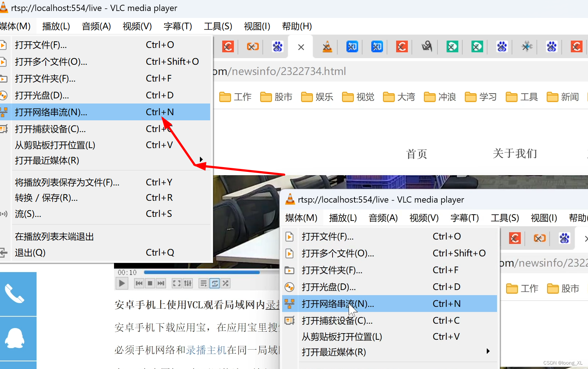Open 帮助(H) menu in upper VLC window
The width and height of the screenshot is (588, 369).
tap(297, 26)
